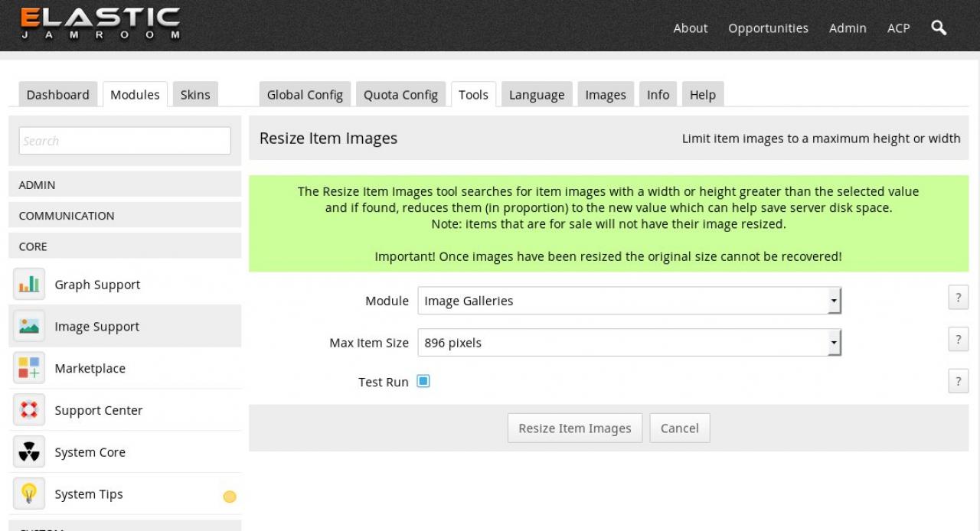Focus the module Search field
Image resolution: width=980 pixels, height=531 pixels.
tap(125, 141)
